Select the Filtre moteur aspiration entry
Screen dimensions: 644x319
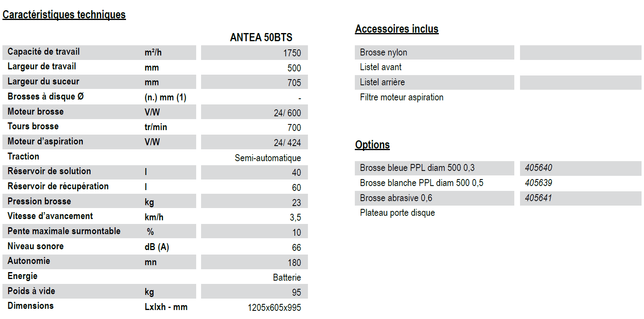(x=401, y=97)
